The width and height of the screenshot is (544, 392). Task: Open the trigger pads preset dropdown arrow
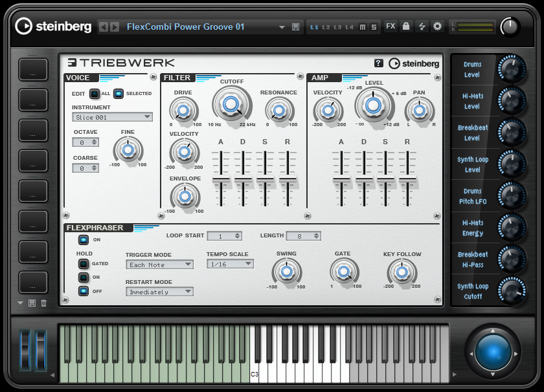pos(21,303)
